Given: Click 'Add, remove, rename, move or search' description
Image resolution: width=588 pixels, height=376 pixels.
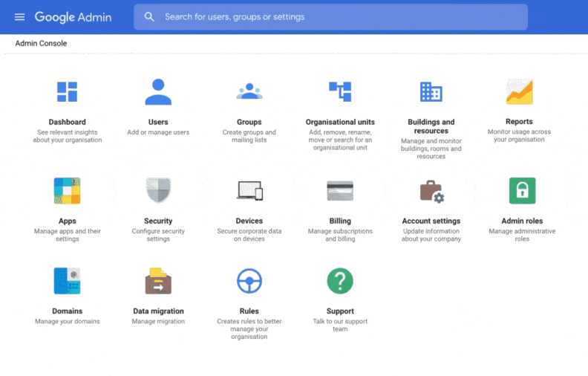Looking at the screenshot, I should point(340,140).
